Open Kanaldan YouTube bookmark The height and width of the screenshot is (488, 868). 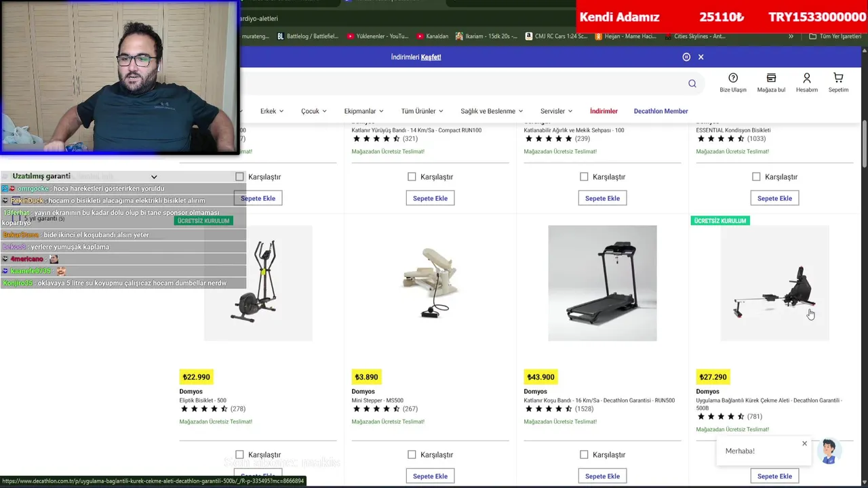433,37
